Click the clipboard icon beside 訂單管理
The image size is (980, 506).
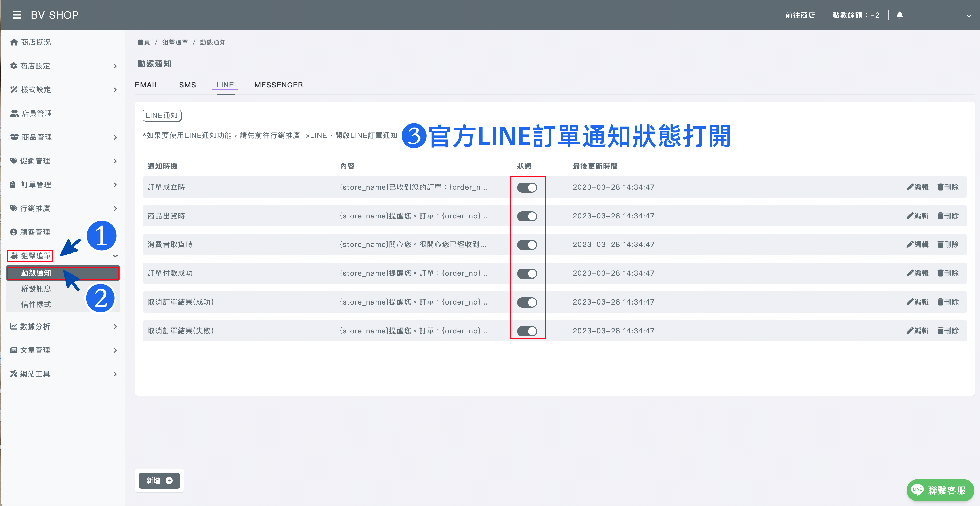(13, 184)
